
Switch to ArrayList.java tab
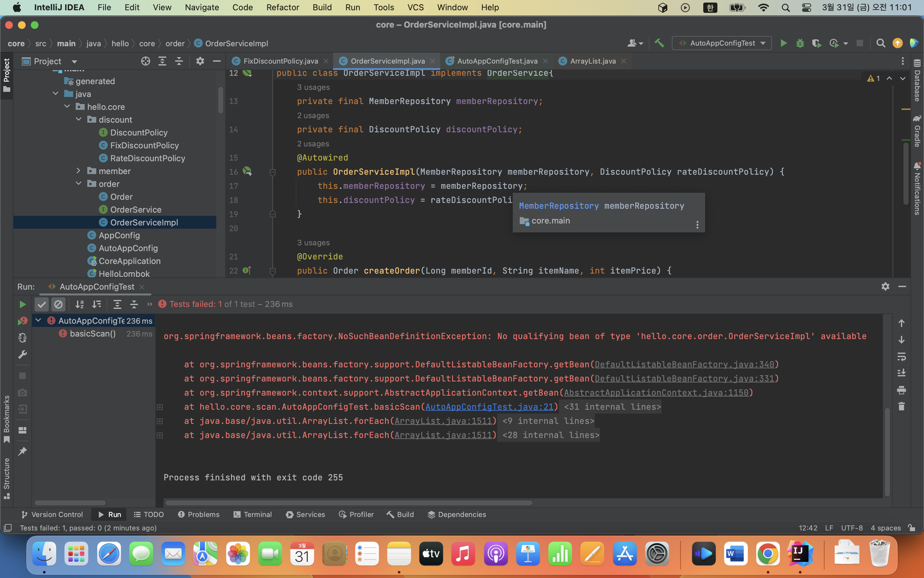click(593, 61)
